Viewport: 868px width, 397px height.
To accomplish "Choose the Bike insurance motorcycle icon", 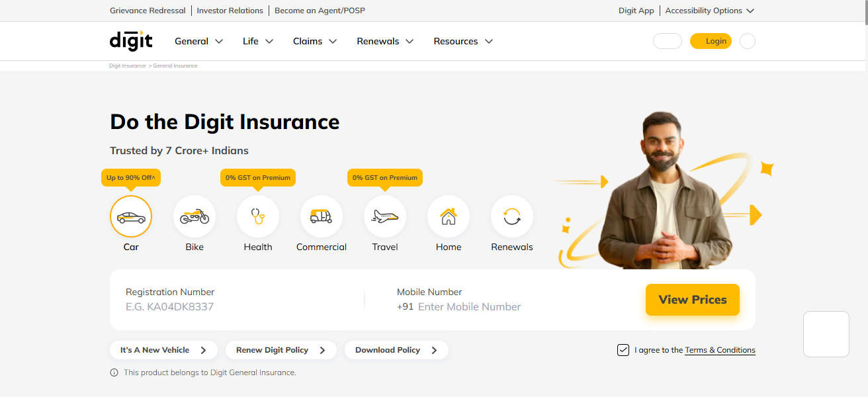I will coord(195,216).
